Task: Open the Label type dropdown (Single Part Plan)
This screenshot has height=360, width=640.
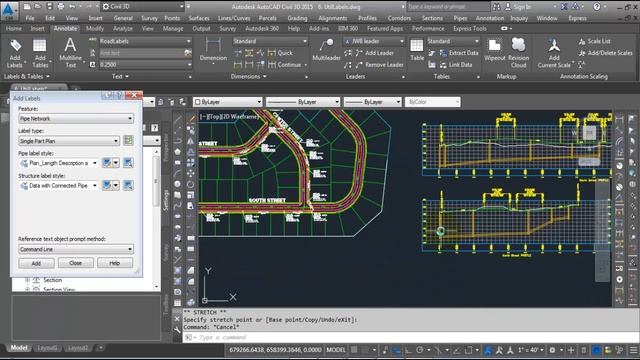Action: 69,141
